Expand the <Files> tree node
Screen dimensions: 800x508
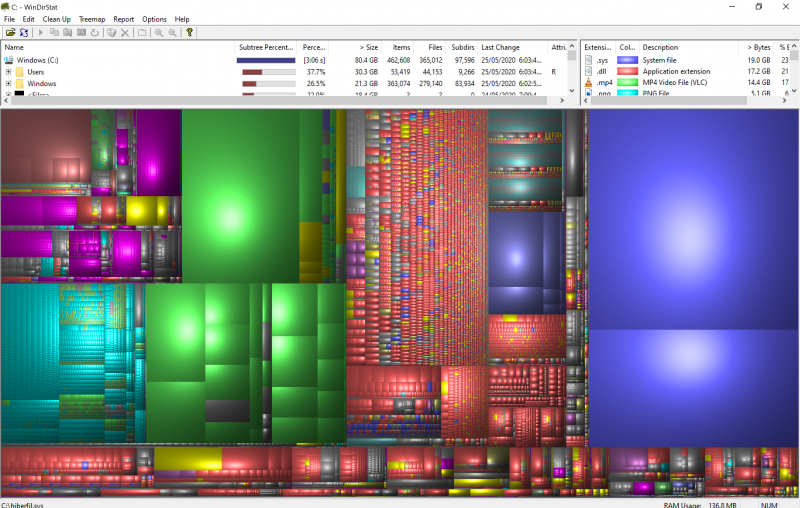point(8,95)
